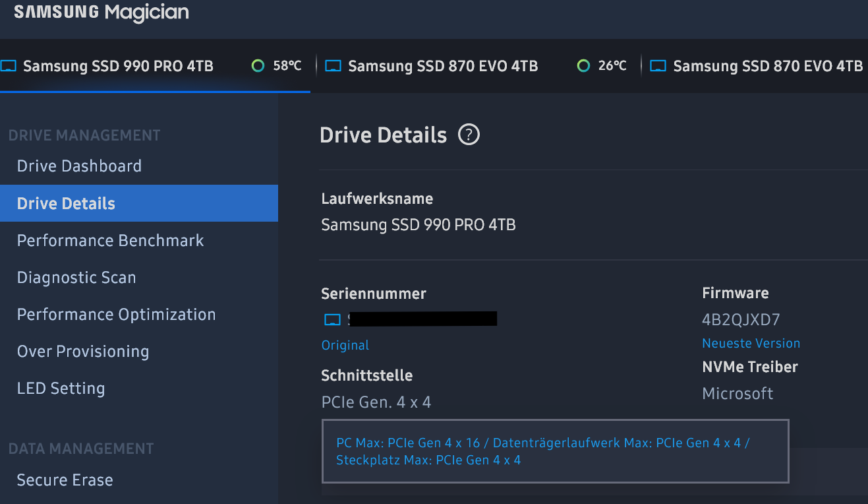Open the Performance Benchmark page
868x504 pixels.
coord(110,240)
